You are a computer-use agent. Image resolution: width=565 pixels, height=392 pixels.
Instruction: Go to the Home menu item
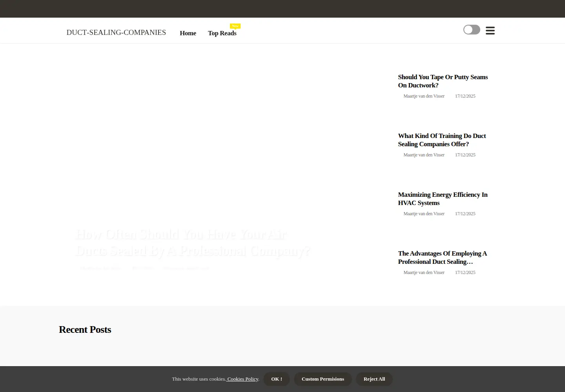(x=188, y=33)
